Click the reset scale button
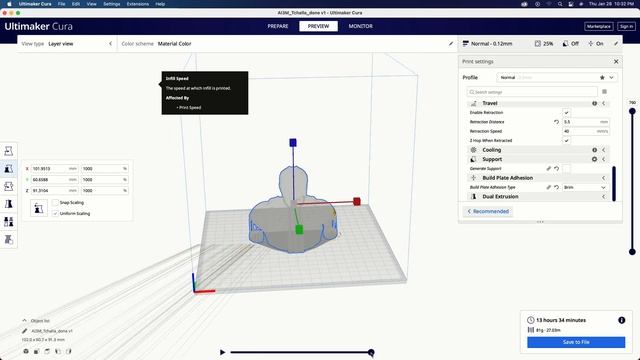The image size is (640, 360). pos(38,208)
